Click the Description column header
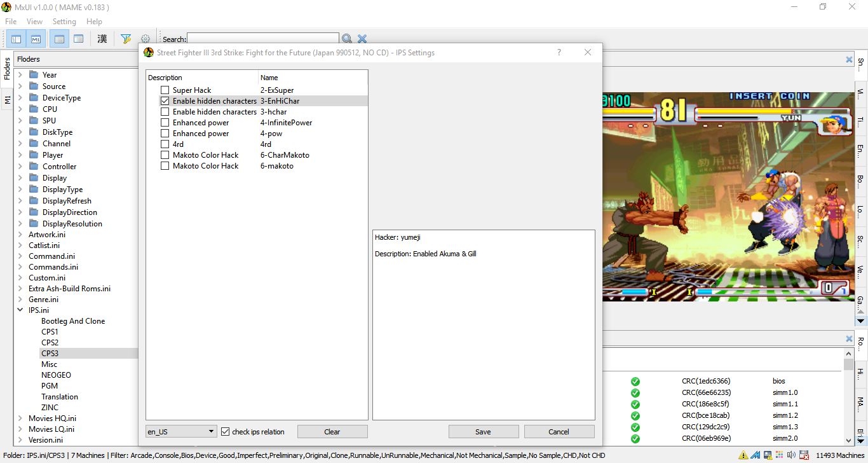Image resolution: width=868 pixels, height=463 pixels. coord(202,78)
